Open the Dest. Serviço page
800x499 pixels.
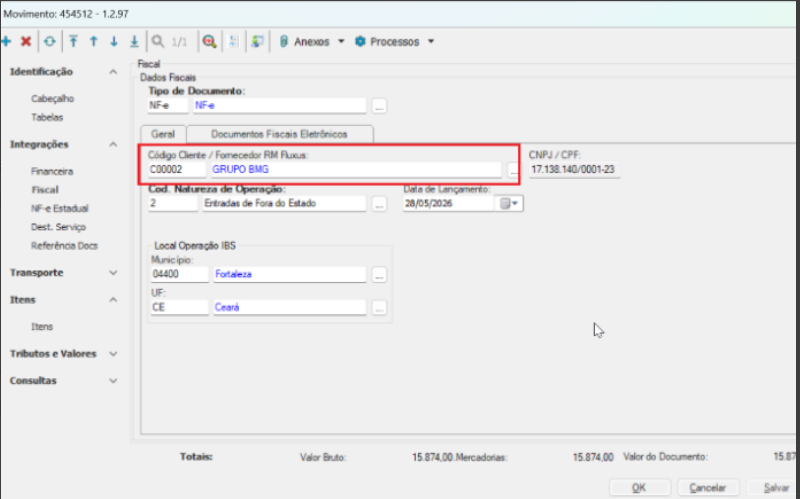tap(58, 227)
